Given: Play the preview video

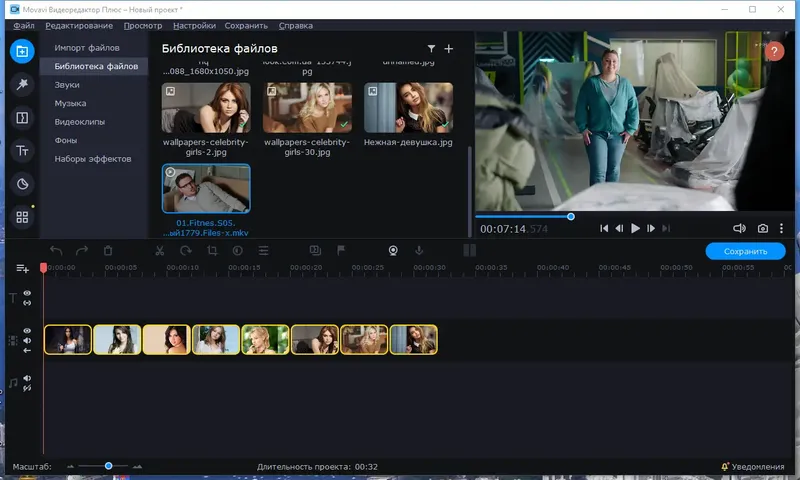Looking at the screenshot, I should [635, 229].
